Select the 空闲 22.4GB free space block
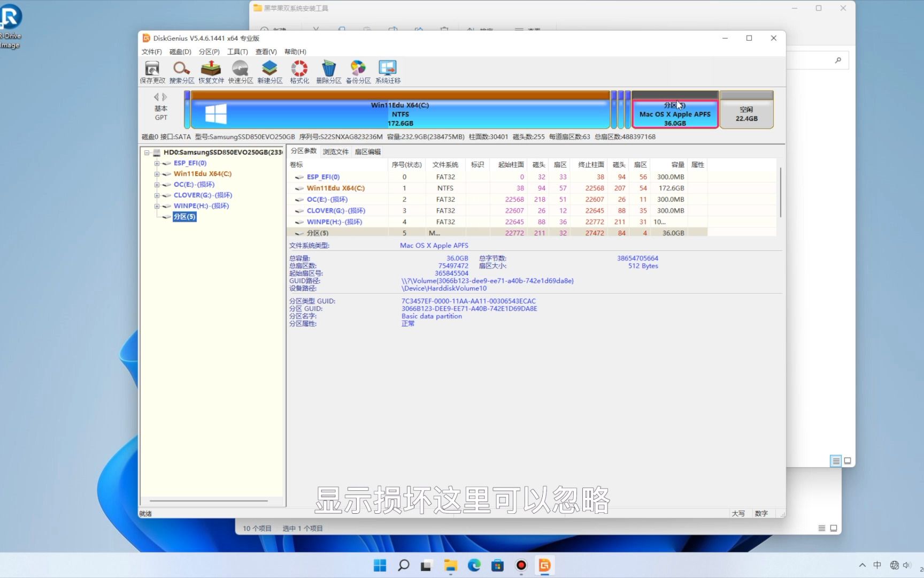924x578 pixels. tap(746, 110)
